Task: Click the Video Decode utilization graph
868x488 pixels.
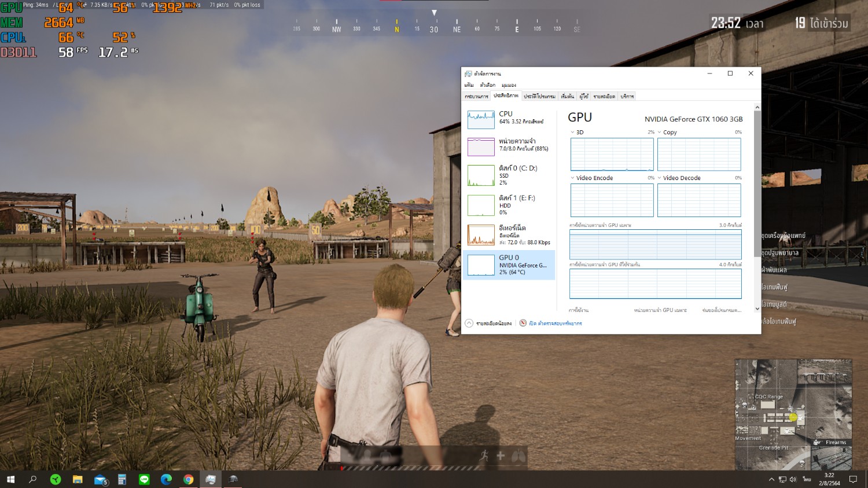Action: tap(699, 200)
